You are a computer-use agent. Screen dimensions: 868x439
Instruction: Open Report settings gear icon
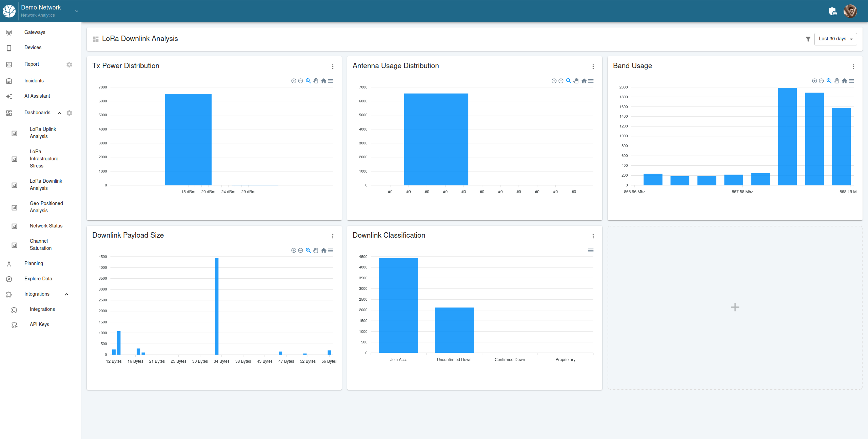click(69, 64)
